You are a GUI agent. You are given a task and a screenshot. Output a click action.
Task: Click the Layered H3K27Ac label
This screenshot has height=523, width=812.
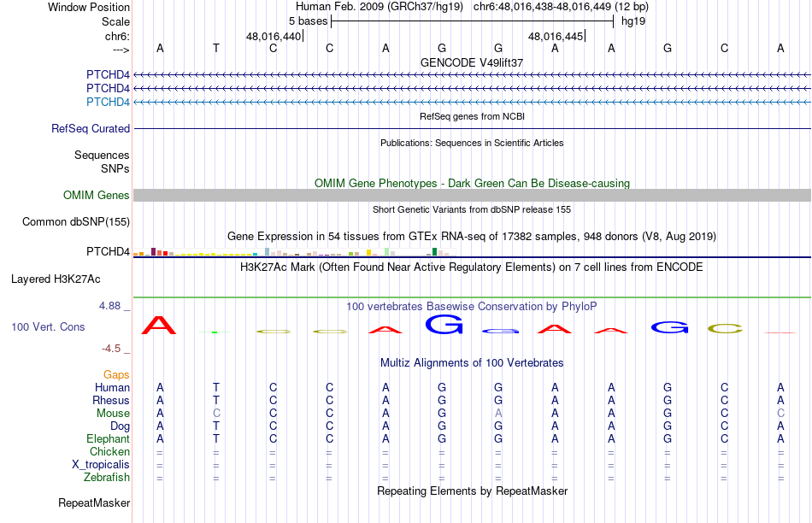coord(56,279)
